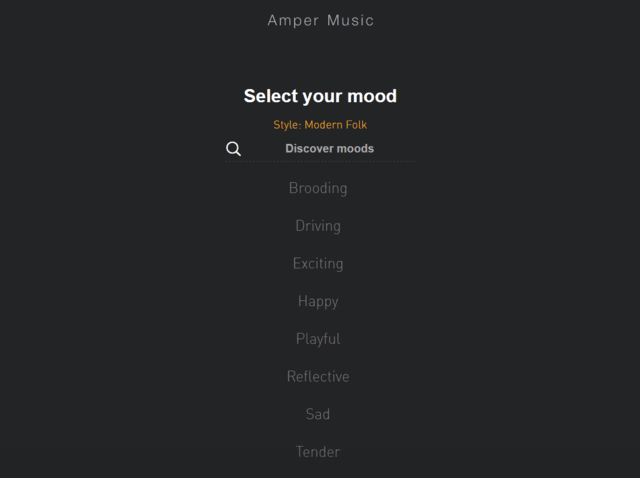
Task: Click the magnifying glass search icon
Action: (x=233, y=149)
